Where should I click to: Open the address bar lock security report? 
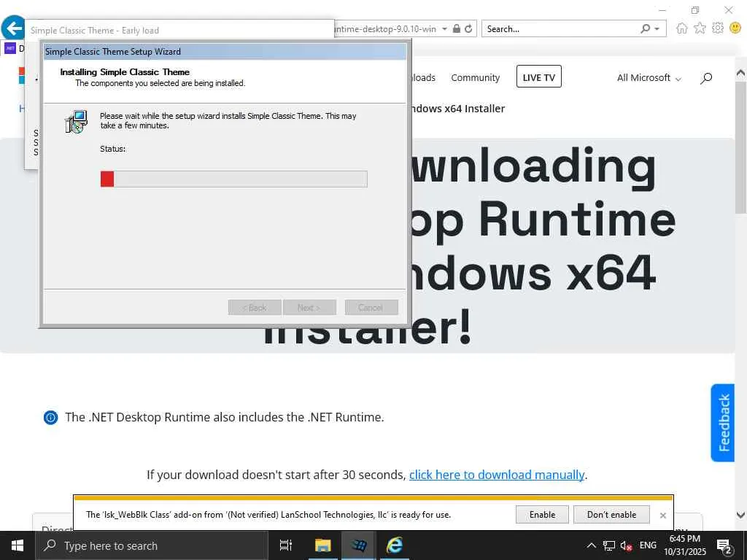(x=457, y=28)
